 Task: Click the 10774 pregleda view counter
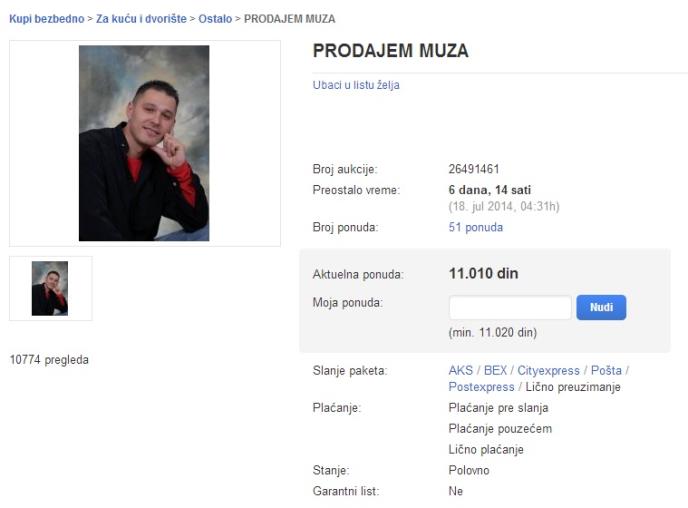(49, 360)
